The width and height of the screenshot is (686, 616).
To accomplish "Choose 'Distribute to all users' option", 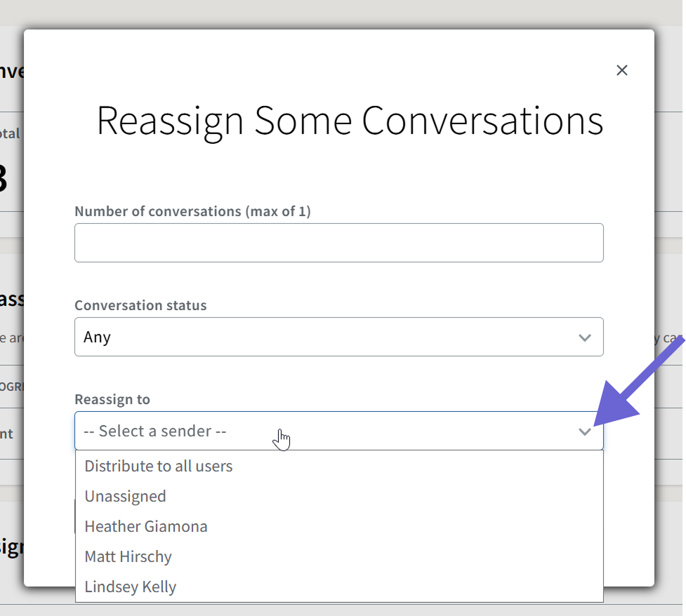I will pos(339,466).
